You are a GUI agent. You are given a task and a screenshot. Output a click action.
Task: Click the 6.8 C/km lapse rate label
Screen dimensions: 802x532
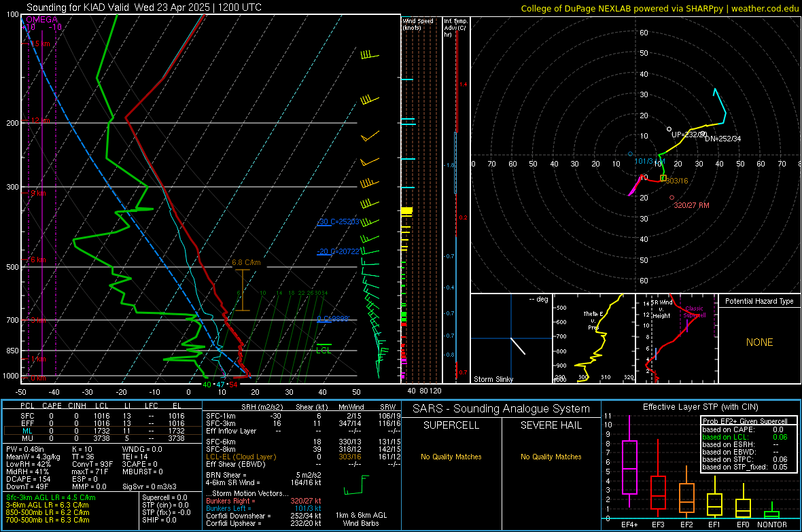246,262
